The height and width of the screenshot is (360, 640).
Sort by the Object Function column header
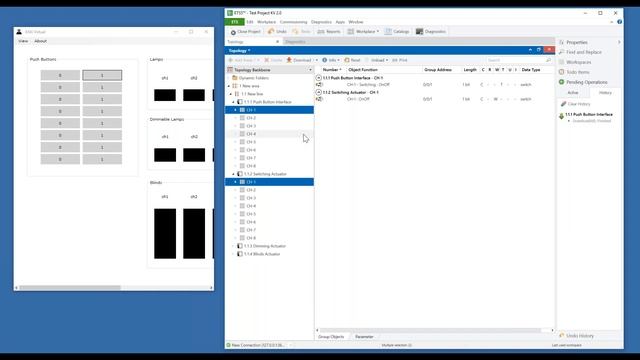click(x=362, y=70)
